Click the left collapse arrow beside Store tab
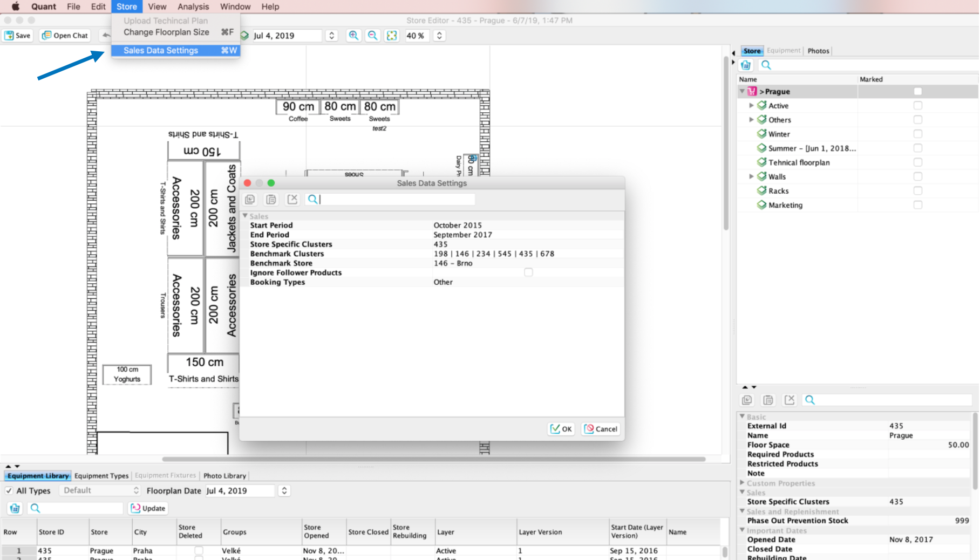This screenshot has height=560, width=980. (x=733, y=52)
